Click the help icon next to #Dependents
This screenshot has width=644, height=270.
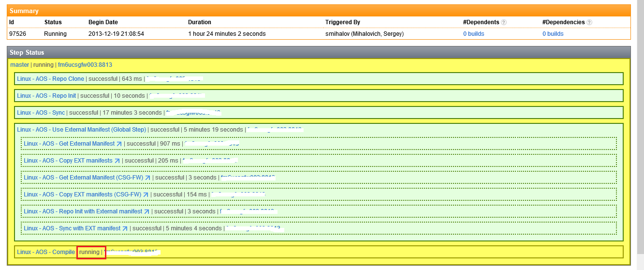click(504, 22)
